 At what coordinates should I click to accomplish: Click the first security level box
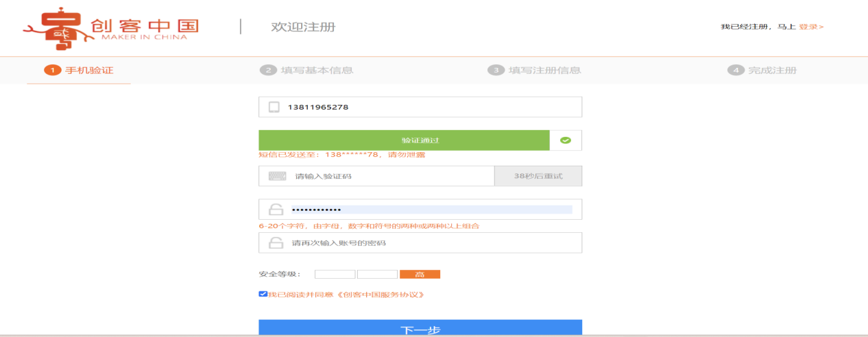pos(335,274)
